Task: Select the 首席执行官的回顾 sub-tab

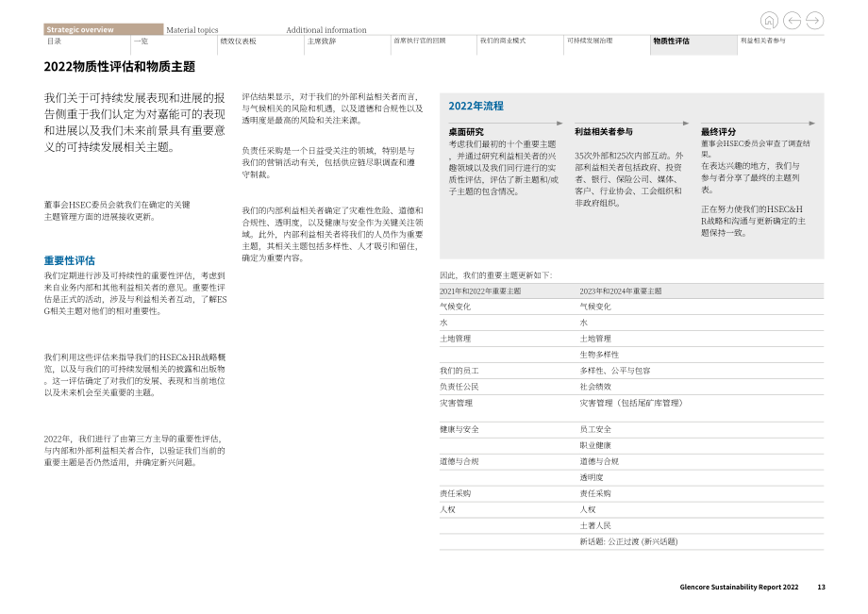Action: (x=419, y=41)
